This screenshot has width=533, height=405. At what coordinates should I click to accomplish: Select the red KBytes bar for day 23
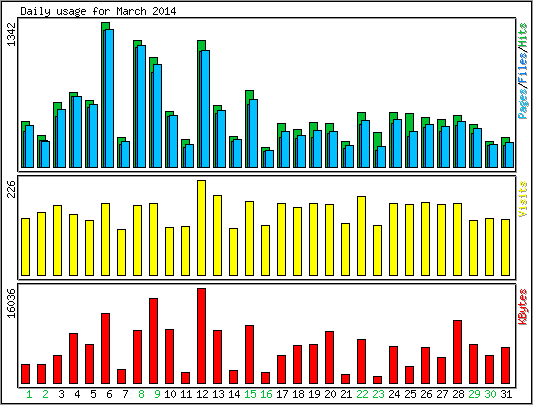[x=378, y=380]
